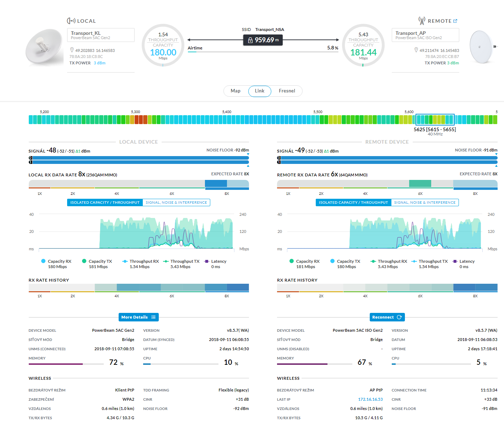The height and width of the screenshot is (432, 504).
Task: Click the Transport_AP device name box
Action: (426, 35)
